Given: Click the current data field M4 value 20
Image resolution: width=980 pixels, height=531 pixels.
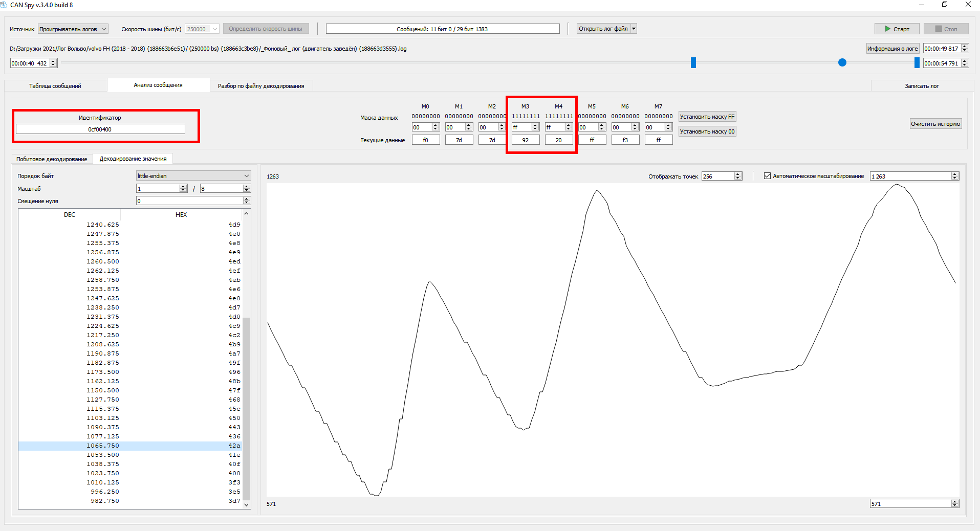Looking at the screenshot, I should pyautogui.click(x=559, y=140).
